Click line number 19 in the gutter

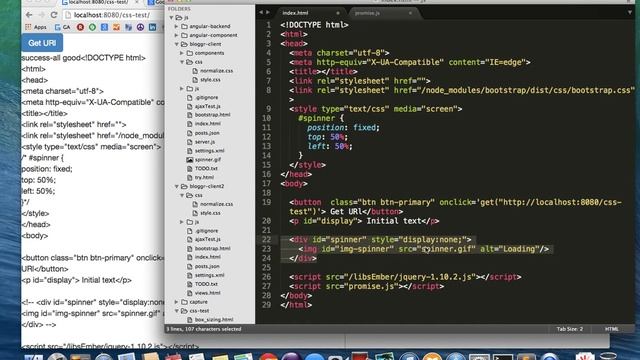267,202
